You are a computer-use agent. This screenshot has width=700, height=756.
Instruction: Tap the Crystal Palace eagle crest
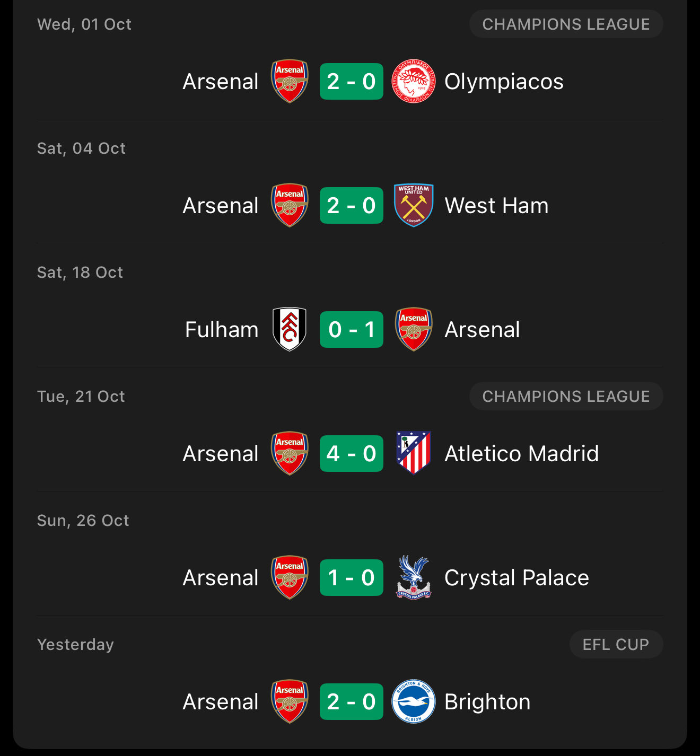point(414,577)
